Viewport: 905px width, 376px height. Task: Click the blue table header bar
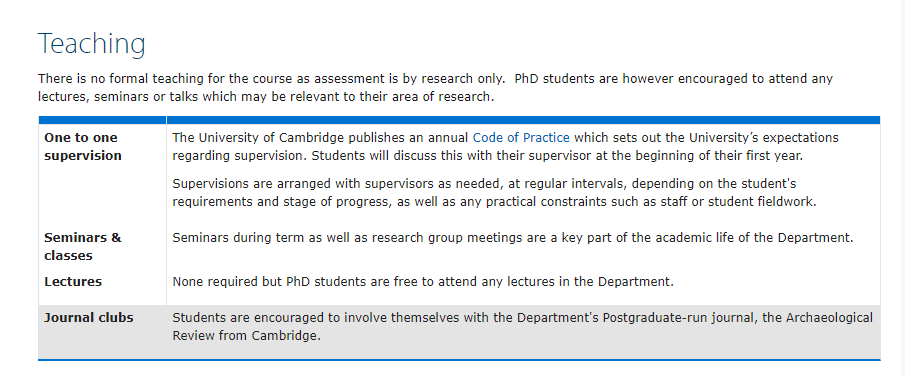click(x=459, y=120)
